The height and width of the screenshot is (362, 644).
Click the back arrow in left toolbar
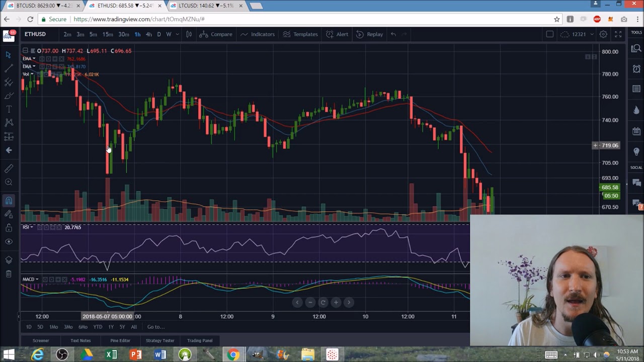point(9,150)
